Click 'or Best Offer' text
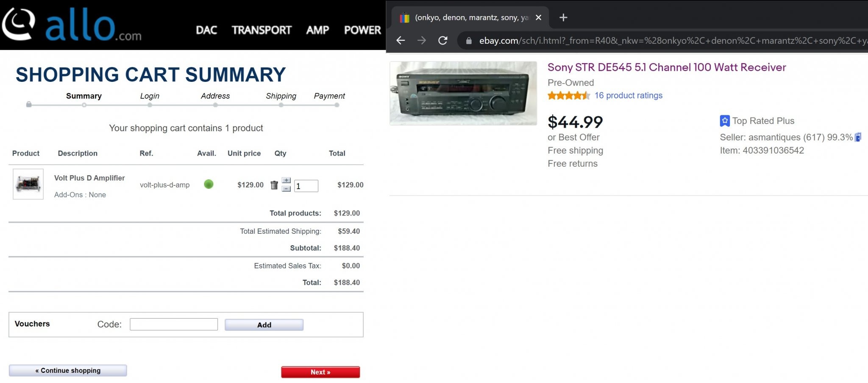 [573, 137]
